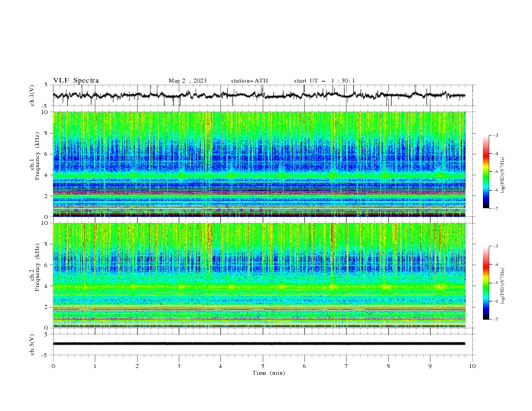Click the ch.2 frequency tick "6"
The height and width of the screenshot is (411, 532).
point(47,265)
